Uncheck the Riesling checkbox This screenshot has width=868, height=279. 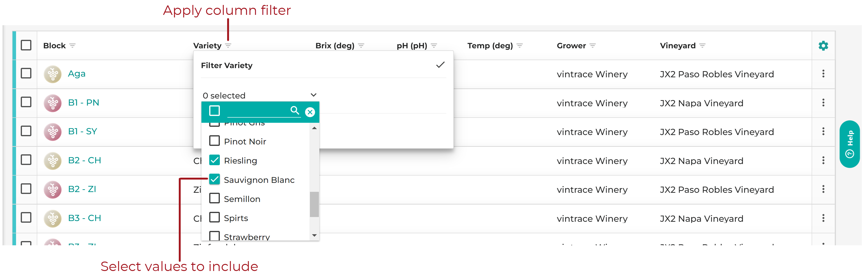[214, 160]
